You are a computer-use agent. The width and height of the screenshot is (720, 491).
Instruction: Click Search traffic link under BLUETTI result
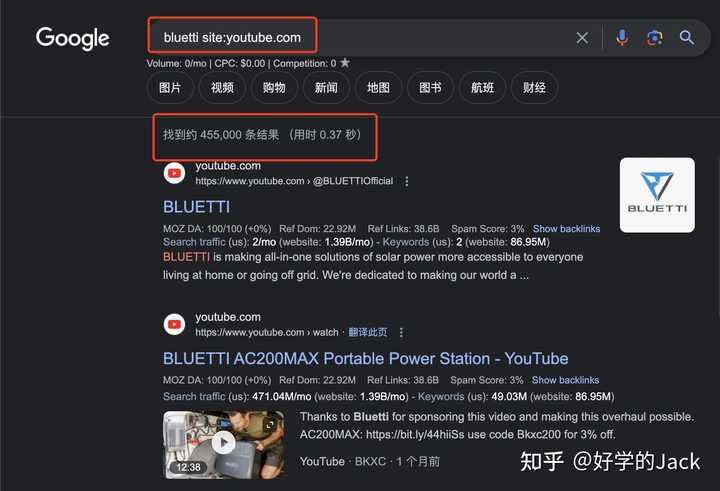coord(194,242)
